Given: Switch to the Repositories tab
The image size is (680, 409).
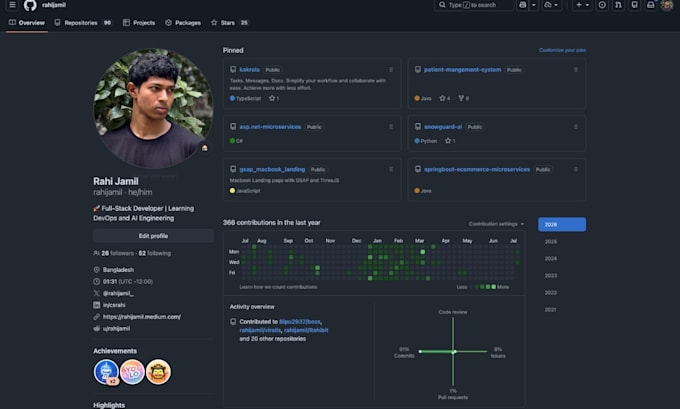Looking at the screenshot, I should coord(83,23).
